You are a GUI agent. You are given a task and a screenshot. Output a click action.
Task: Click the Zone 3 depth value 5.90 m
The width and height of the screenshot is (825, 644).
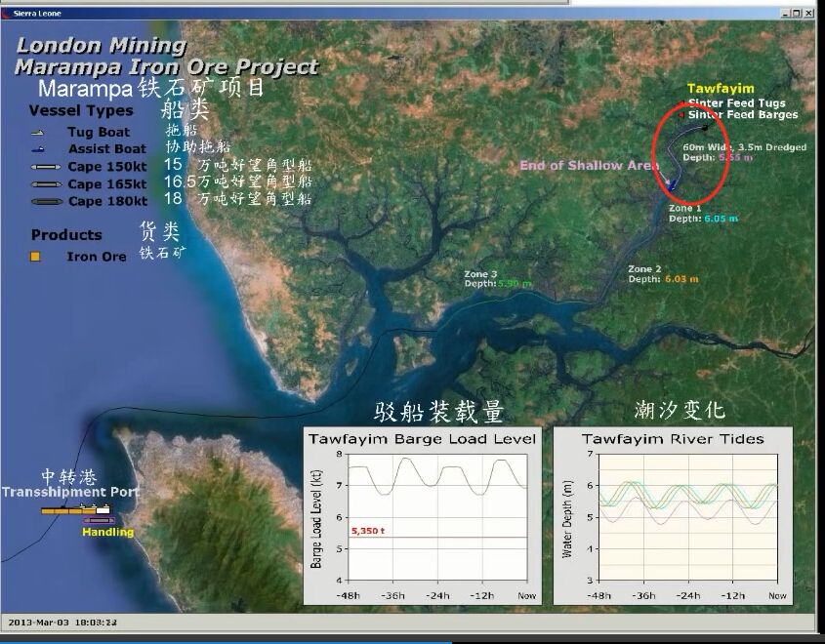pyautogui.click(x=515, y=284)
